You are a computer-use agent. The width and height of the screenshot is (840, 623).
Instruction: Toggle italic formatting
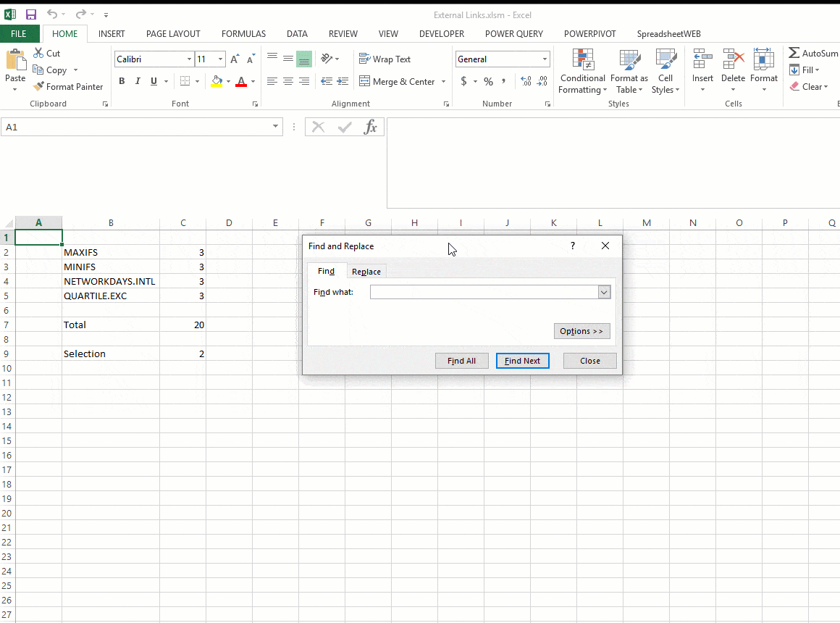[x=137, y=81]
